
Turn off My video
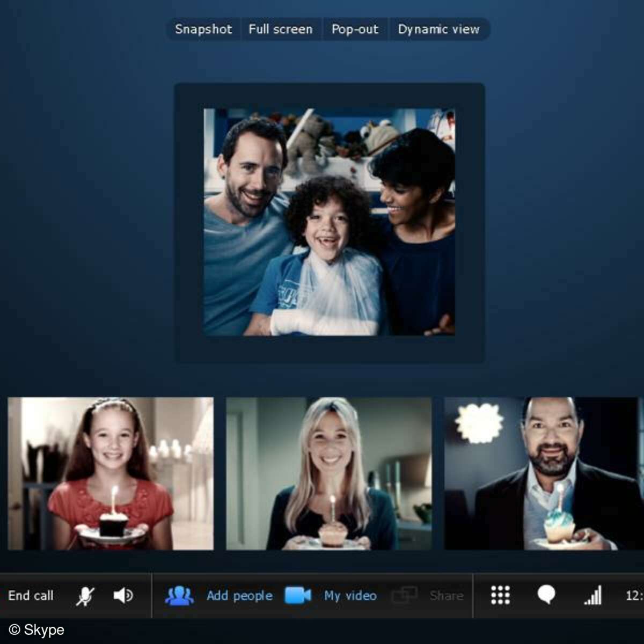tap(349, 596)
